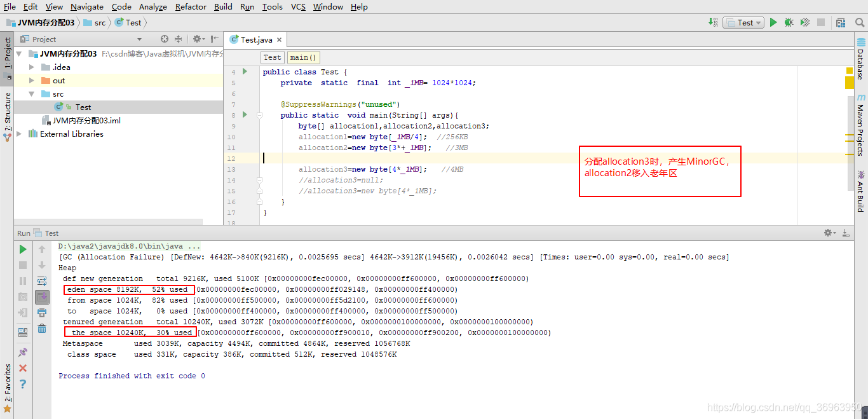
Task: Click Test class breadcrumb in editor
Action: [x=272, y=57]
